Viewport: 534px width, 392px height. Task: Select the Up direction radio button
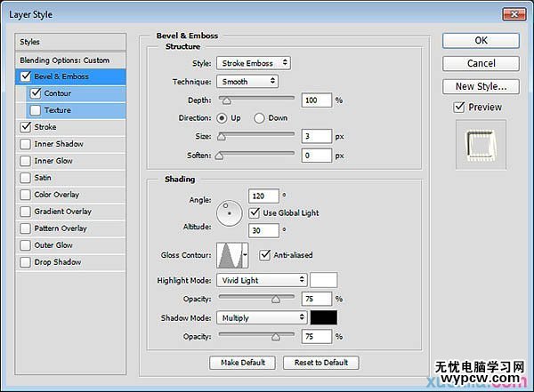[x=222, y=118]
